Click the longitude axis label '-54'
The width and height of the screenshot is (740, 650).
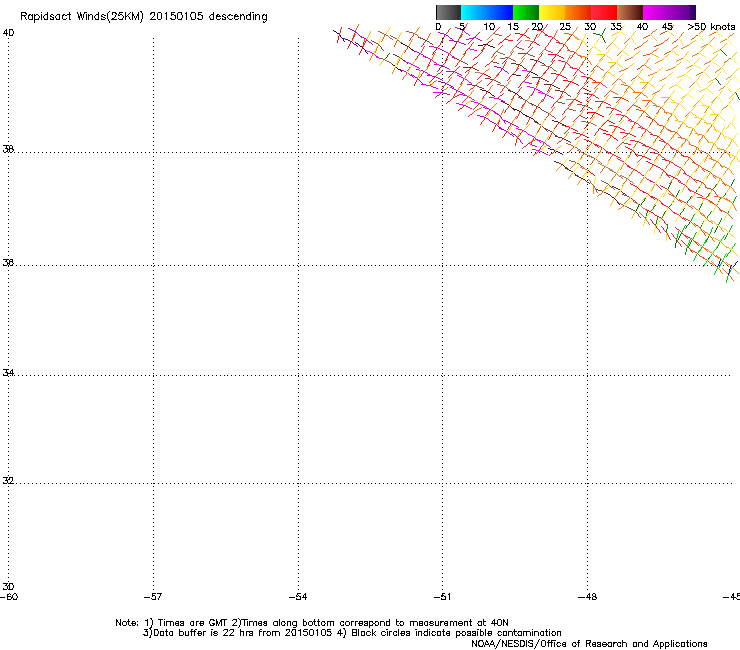(298, 597)
